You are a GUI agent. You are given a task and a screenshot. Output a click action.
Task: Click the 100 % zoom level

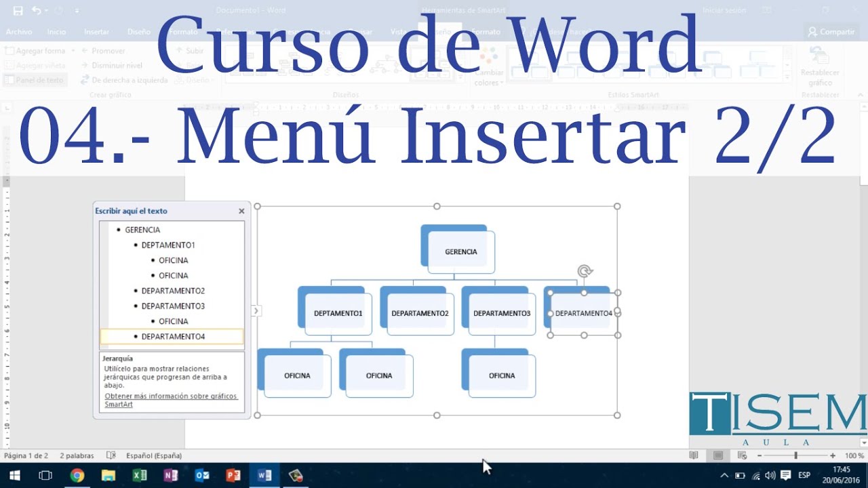pyautogui.click(x=854, y=455)
